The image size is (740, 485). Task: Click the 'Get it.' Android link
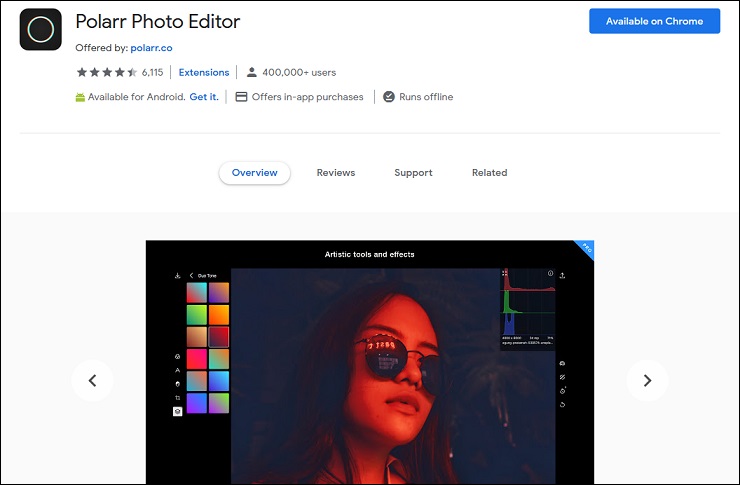pos(204,97)
